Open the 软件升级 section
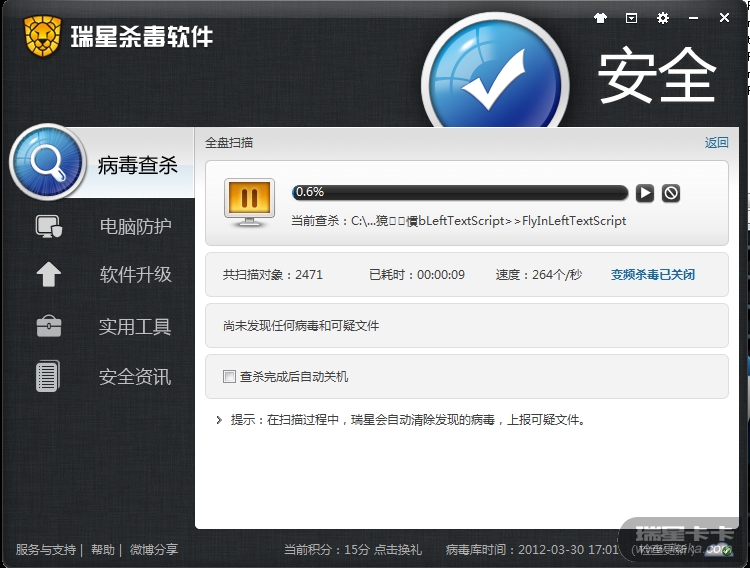Image resolution: width=750 pixels, height=568 pixels. (135, 275)
